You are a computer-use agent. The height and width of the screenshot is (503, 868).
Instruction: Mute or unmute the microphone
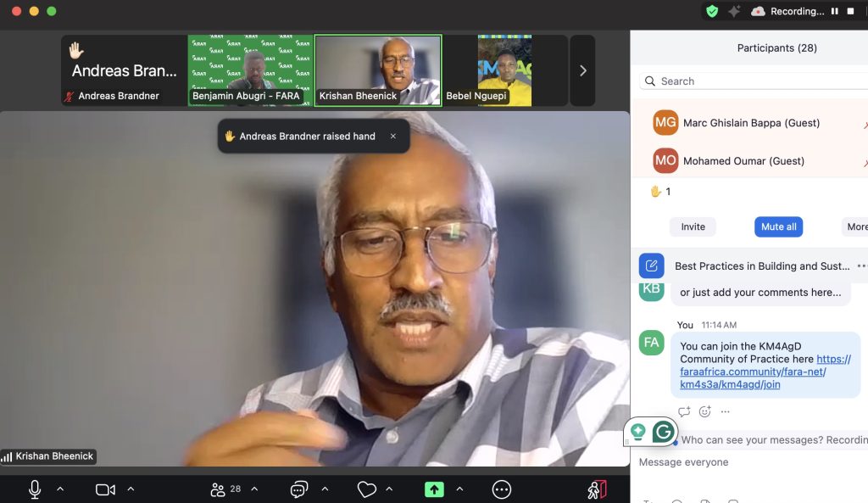pyautogui.click(x=35, y=489)
